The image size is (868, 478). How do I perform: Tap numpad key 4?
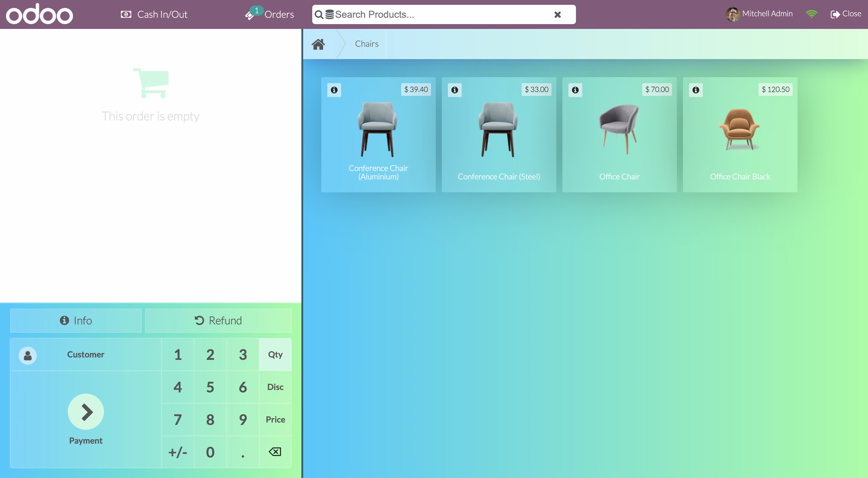tap(178, 387)
